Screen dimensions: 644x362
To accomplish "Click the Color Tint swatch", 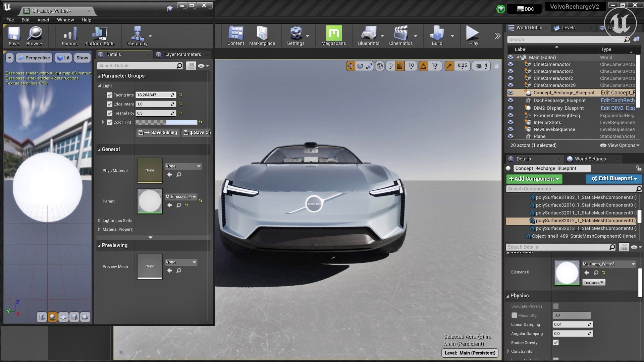I will 166,122.
